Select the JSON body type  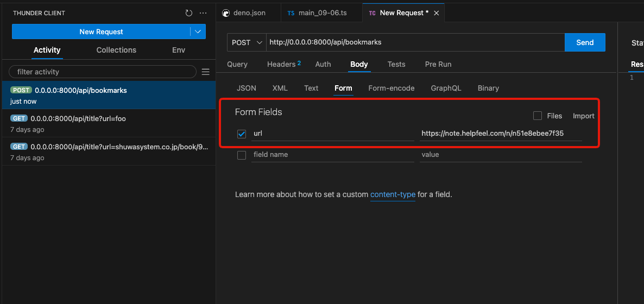[x=247, y=88]
